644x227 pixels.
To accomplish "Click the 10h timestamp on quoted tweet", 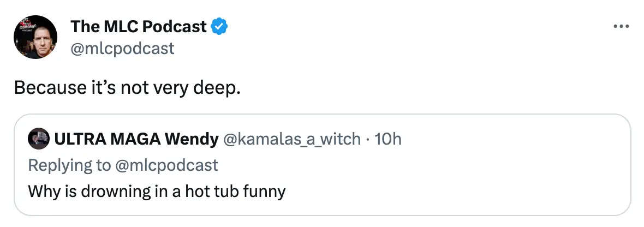I will [389, 139].
